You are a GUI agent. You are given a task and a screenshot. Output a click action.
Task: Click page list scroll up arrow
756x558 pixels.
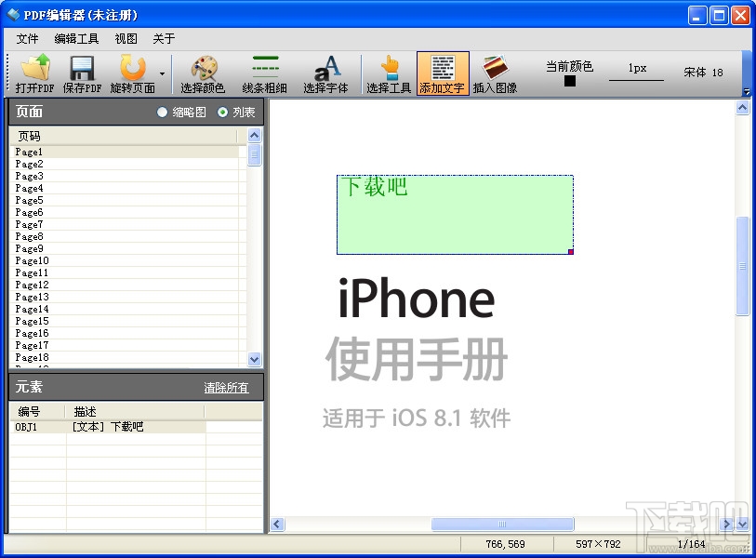click(255, 135)
